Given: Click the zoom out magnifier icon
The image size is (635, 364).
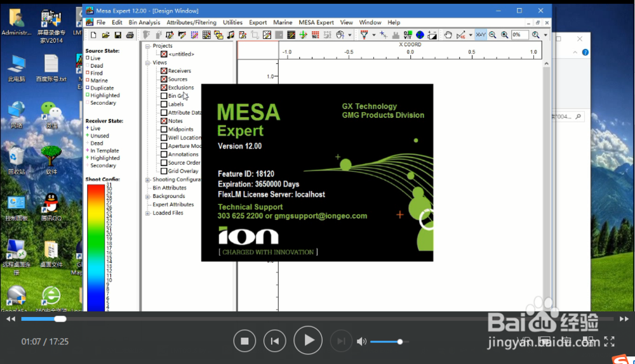Looking at the screenshot, I should point(493,35).
